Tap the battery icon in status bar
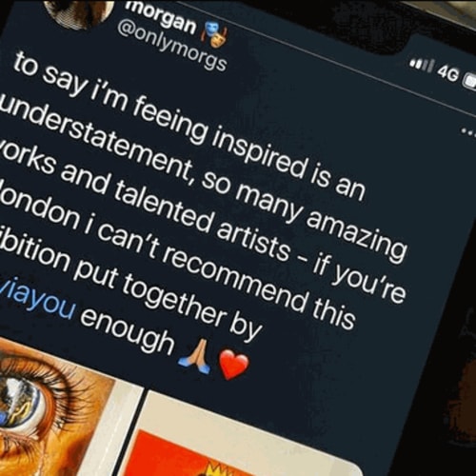Screen dimensions: 476x476 (x=470, y=82)
